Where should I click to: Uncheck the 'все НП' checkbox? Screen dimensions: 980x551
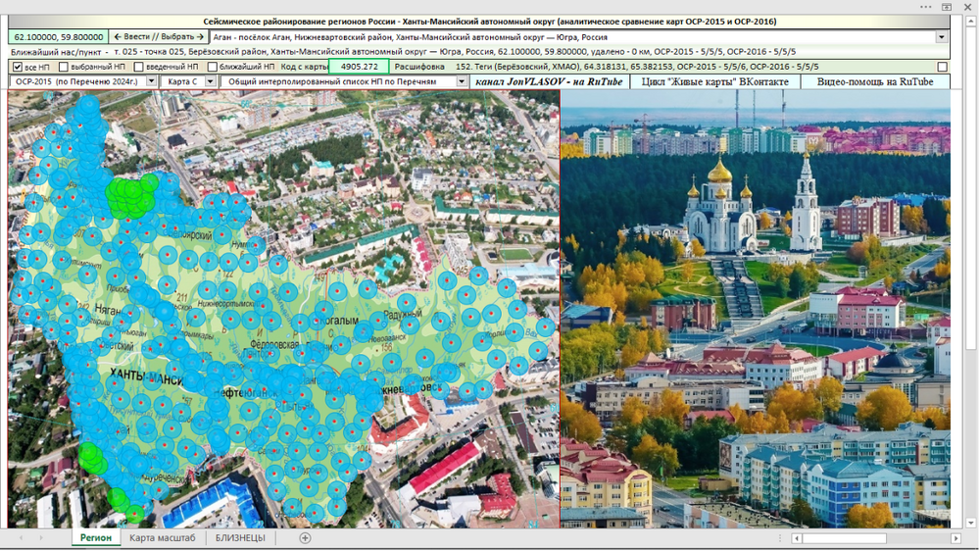[x=18, y=67]
